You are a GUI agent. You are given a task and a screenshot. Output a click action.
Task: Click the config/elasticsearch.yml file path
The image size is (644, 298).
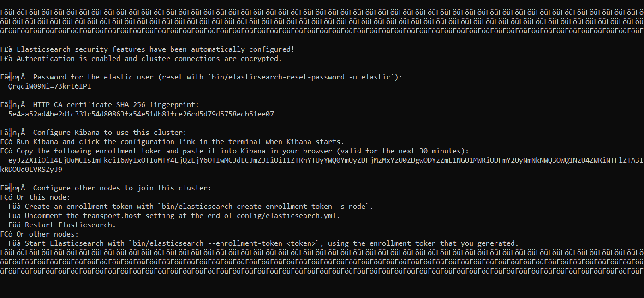(288, 216)
